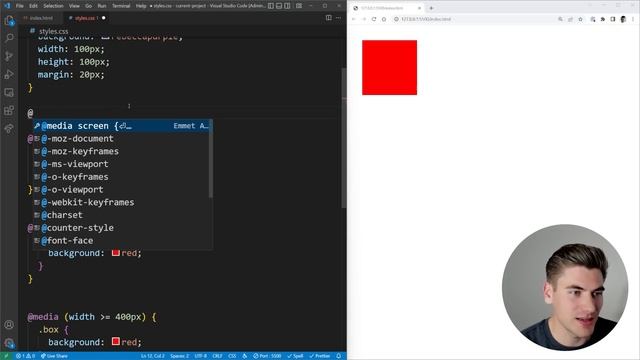Open the Selection menu
The width and height of the screenshot is (640, 360).
coord(53,6)
